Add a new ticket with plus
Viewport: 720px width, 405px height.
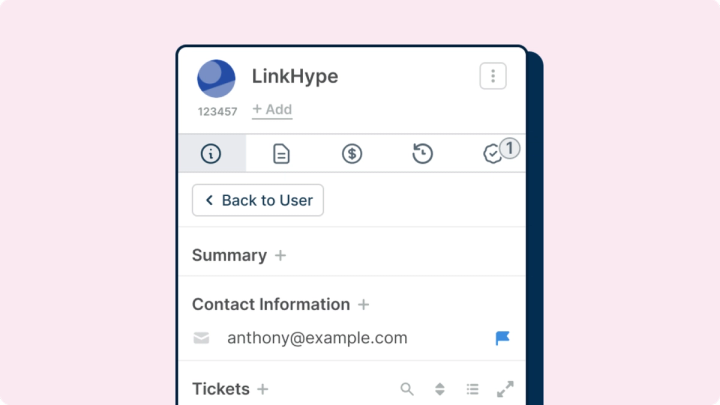tap(262, 389)
